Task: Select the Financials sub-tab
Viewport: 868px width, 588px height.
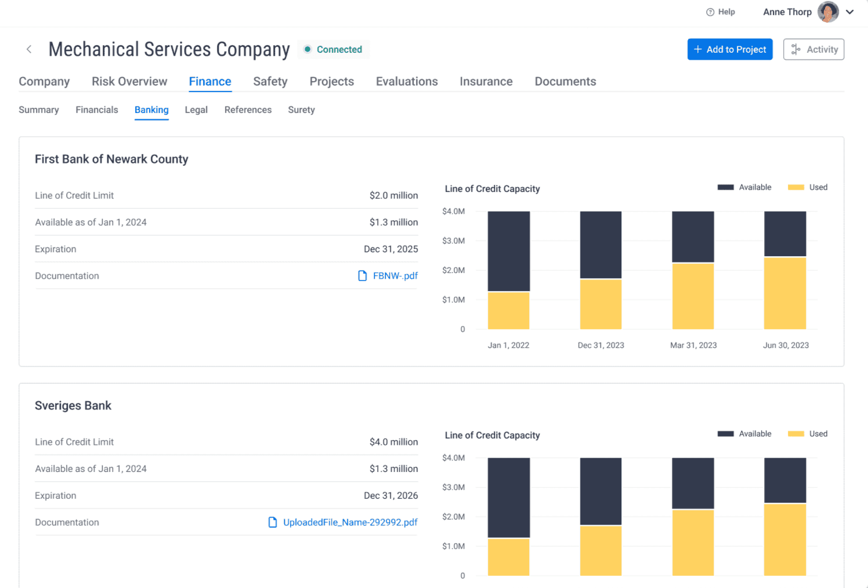Action: point(97,110)
